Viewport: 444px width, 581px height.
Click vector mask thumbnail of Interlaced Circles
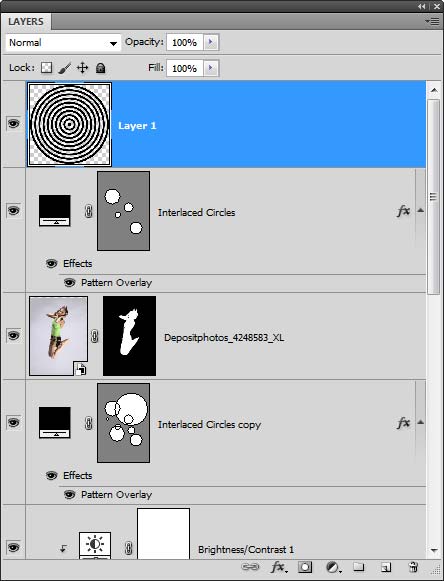123,211
